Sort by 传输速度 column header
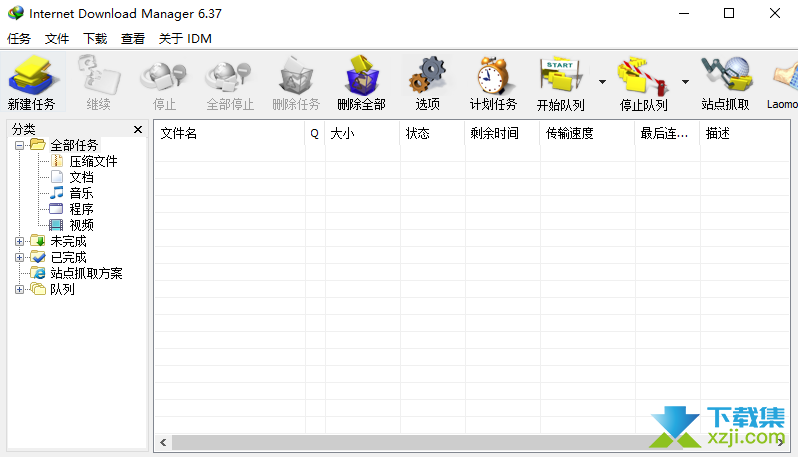This screenshot has width=798, height=457. click(587, 133)
